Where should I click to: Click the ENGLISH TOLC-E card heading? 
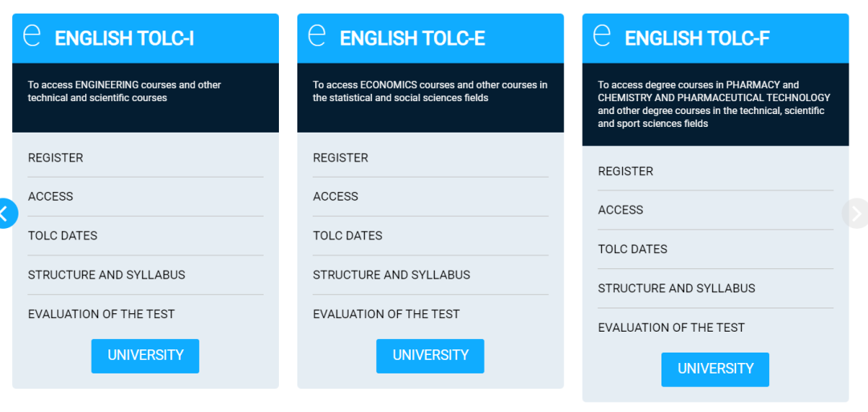(x=412, y=39)
